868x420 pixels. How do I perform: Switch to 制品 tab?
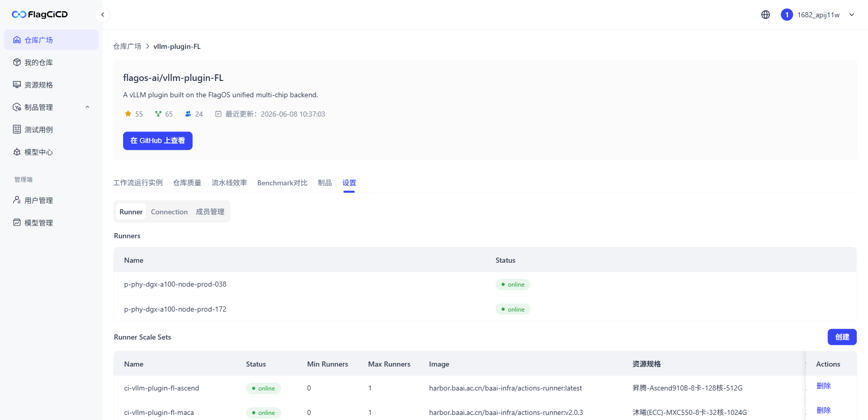[325, 183]
